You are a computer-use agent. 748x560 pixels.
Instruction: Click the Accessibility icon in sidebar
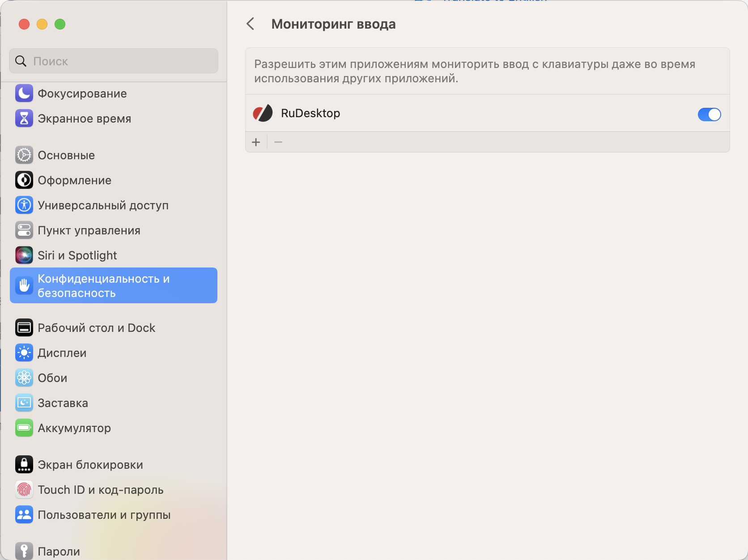[x=24, y=205]
